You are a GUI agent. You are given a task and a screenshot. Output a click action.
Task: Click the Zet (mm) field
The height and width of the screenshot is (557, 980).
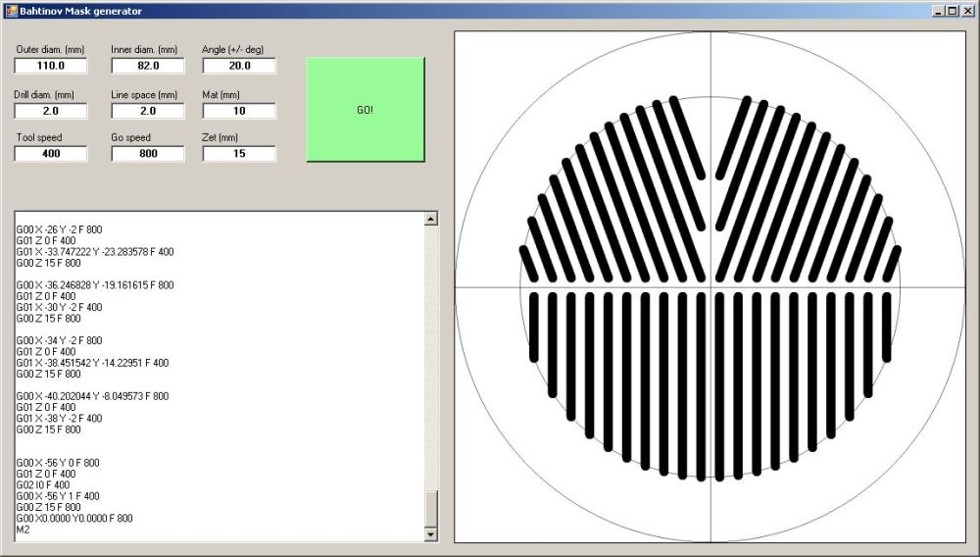(239, 154)
